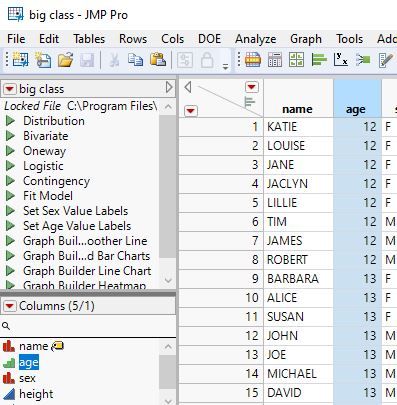Open the Graph menu
Screen dimensions: 397x405
point(306,39)
